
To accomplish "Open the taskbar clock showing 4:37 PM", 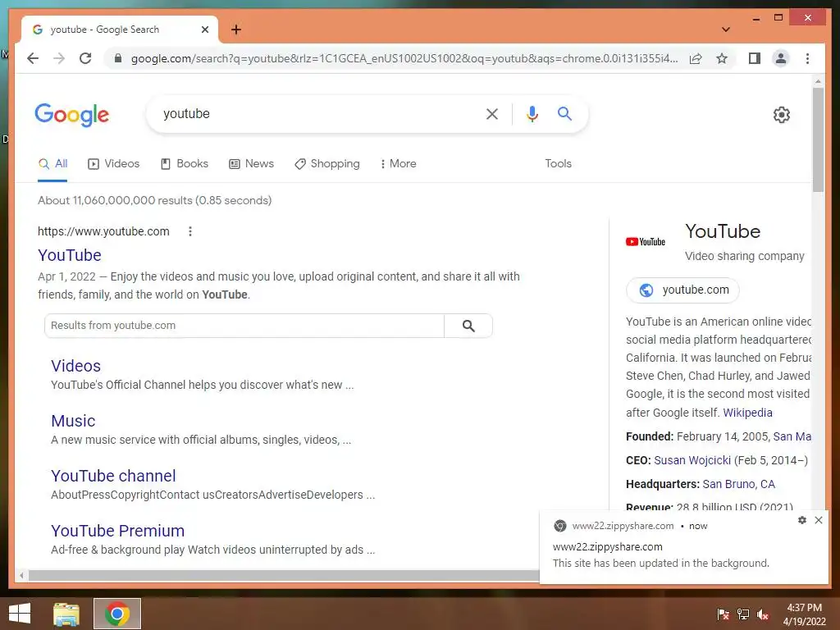I will pyautogui.click(x=804, y=614).
